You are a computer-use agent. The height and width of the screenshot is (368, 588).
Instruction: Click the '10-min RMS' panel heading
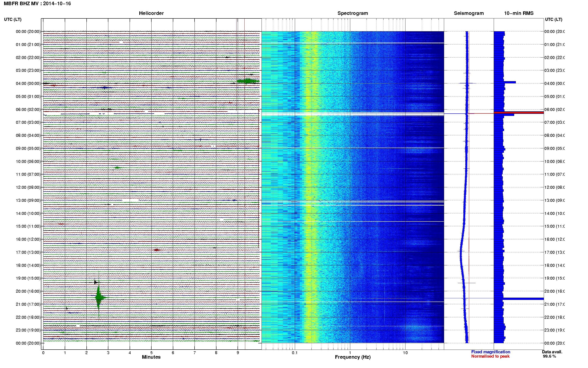tap(519, 13)
